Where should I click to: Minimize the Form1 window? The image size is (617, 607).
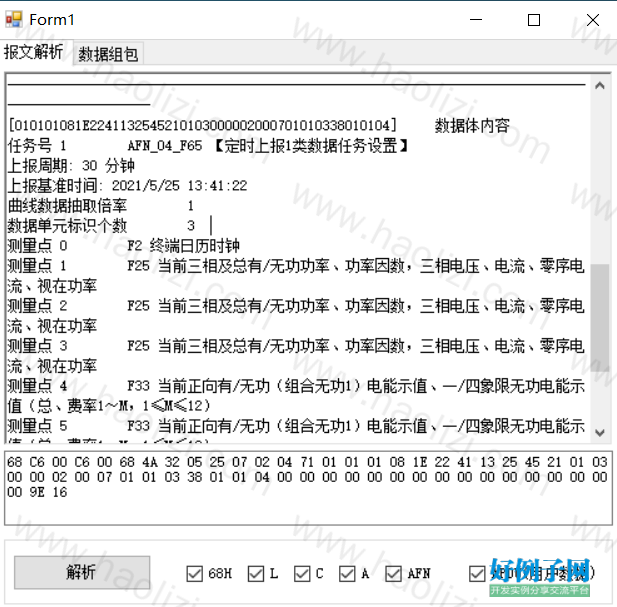click(476, 20)
